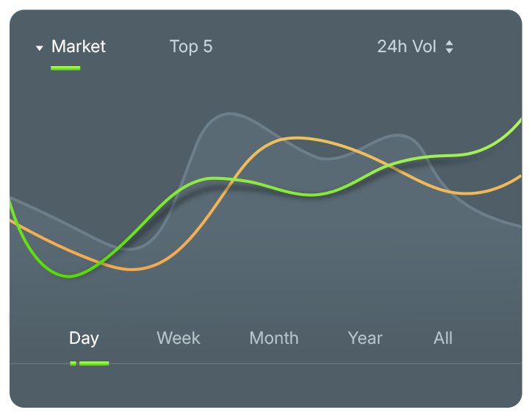
Task: Click the green underline beneath Market
Action: (x=65, y=68)
